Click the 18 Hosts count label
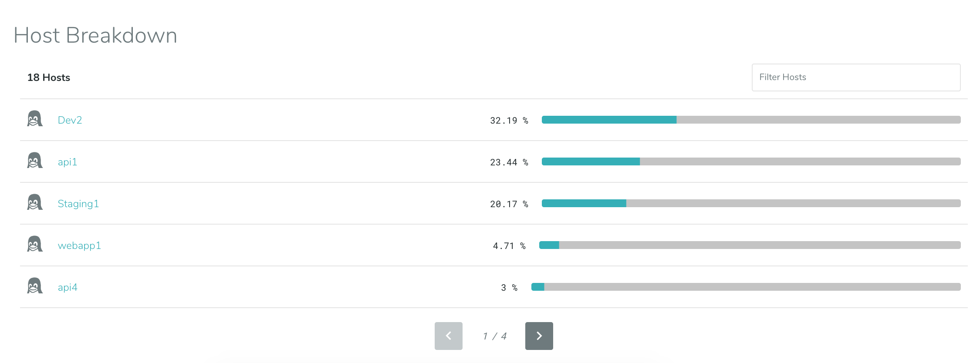 tap(49, 77)
